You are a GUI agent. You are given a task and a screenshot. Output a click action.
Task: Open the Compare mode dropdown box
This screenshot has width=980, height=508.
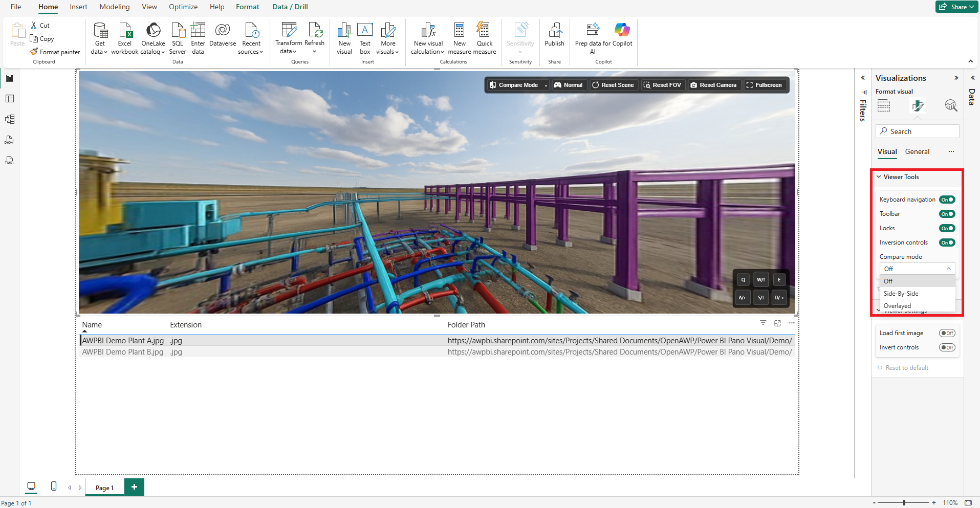(x=917, y=269)
